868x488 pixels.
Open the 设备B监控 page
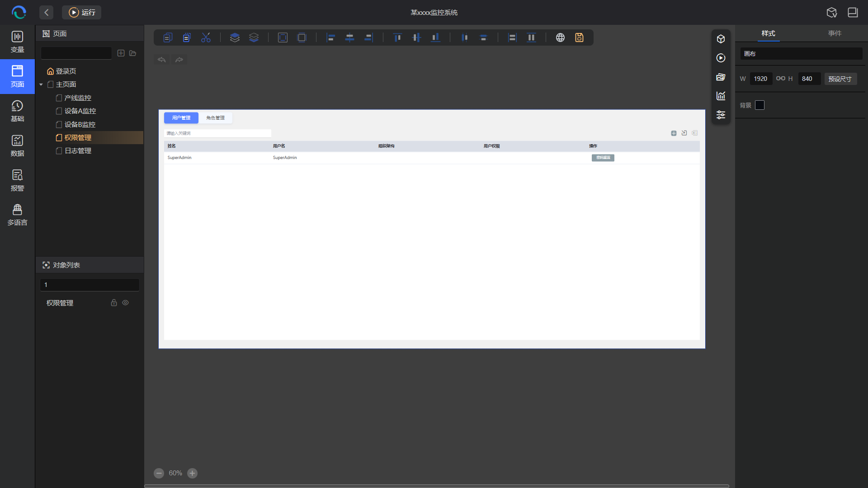[80, 124]
